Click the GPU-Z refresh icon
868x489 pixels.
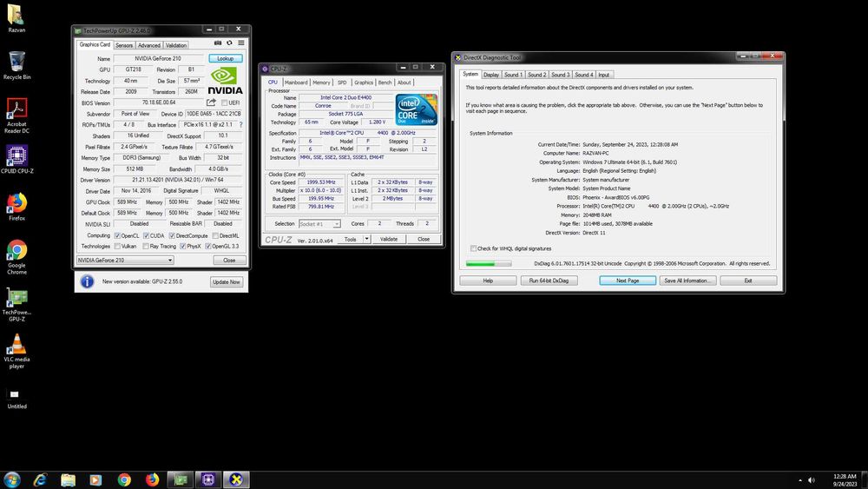coord(229,43)
